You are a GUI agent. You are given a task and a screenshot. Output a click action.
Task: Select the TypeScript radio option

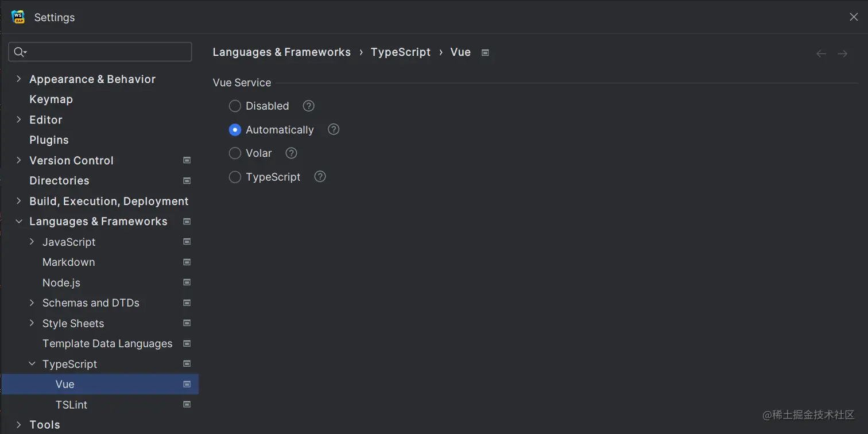point(235,177)
